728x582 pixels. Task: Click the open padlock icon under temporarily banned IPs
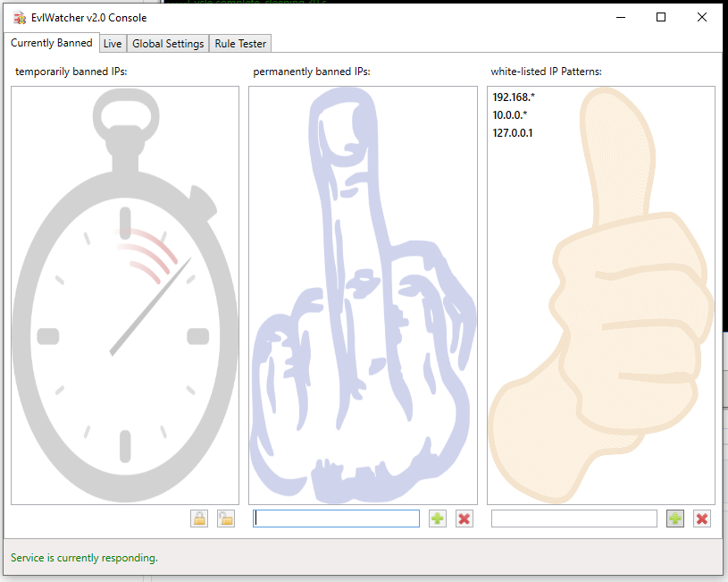tap(226, 519)
